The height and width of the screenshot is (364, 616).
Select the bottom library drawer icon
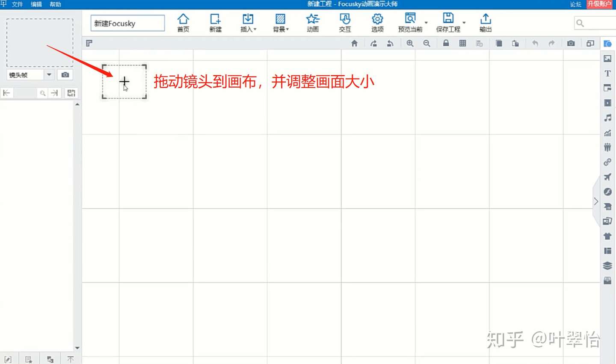click(607, 281)
